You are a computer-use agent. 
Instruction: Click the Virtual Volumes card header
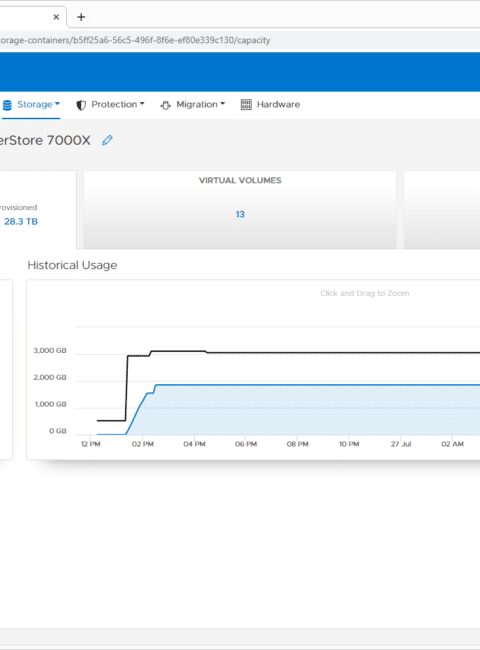(x=240, y=180)
